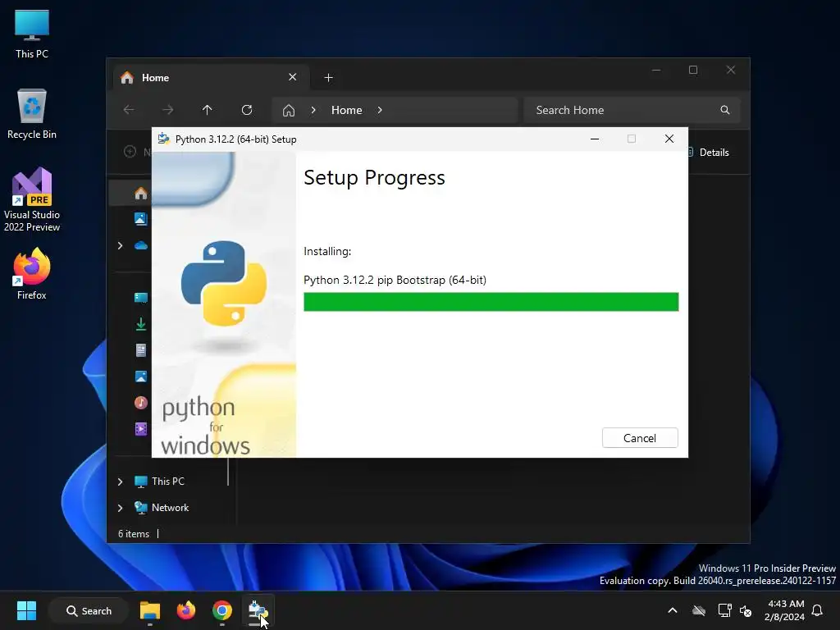Click Python installer taskbar icon
Image resolution: width=840 pixels, height=630 pixels.
pos(258,610)
